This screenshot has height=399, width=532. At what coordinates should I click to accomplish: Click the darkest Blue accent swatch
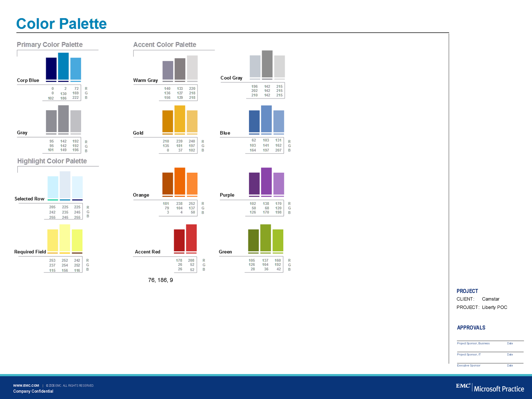(x=254, y=121)
